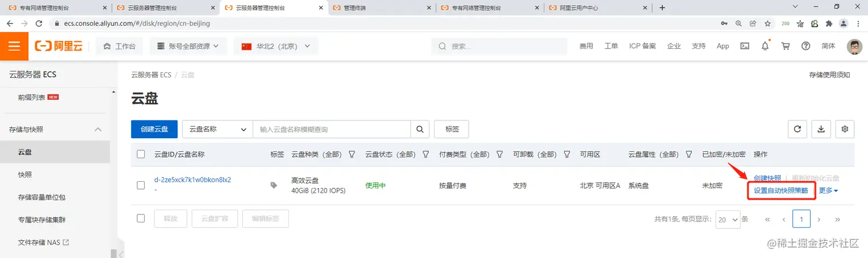Go to the previous page arrow
This screenshot has width=868, height=258.
click(784, 219)
